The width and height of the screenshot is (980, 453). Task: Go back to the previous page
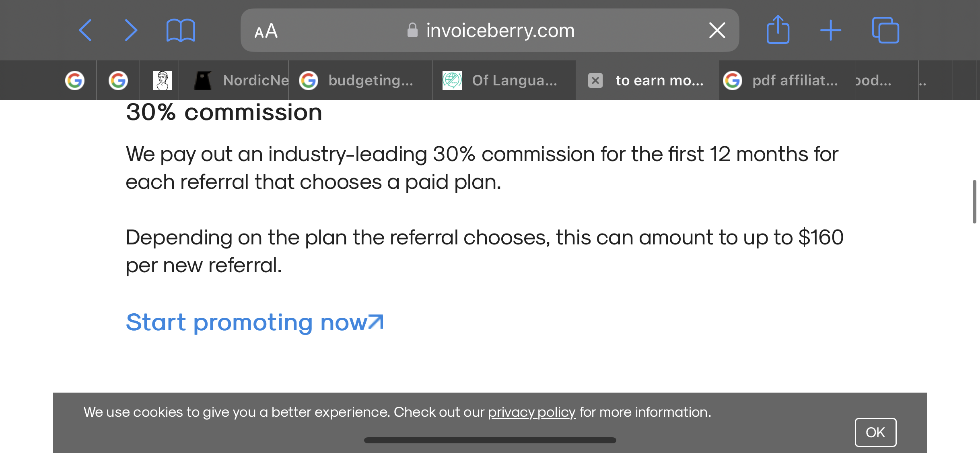85,30
